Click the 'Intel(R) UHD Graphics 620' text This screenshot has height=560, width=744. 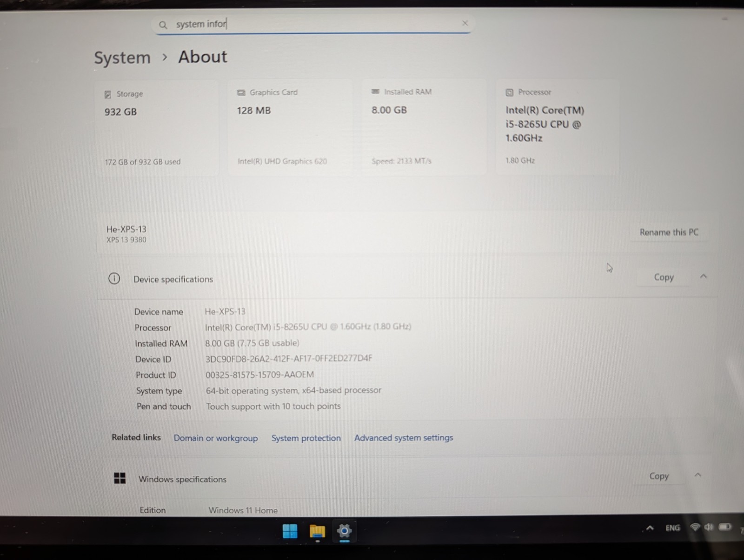click(x=282, y=161)
